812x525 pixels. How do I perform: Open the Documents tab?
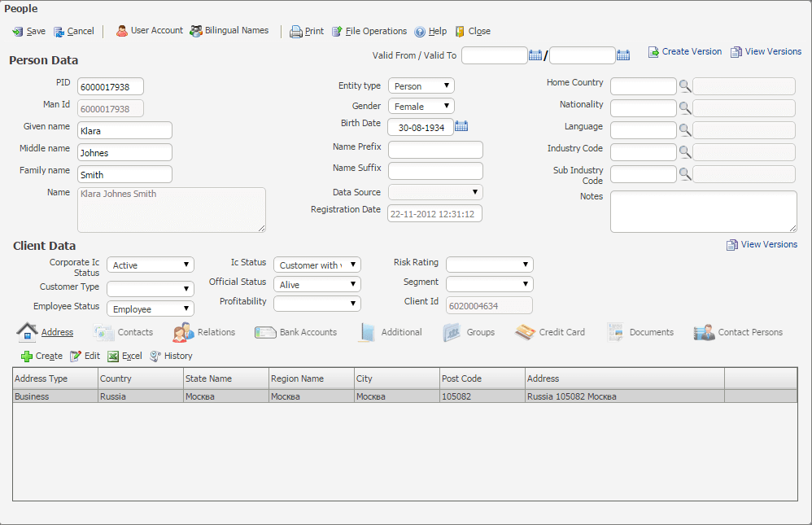(x=640, y=332)
